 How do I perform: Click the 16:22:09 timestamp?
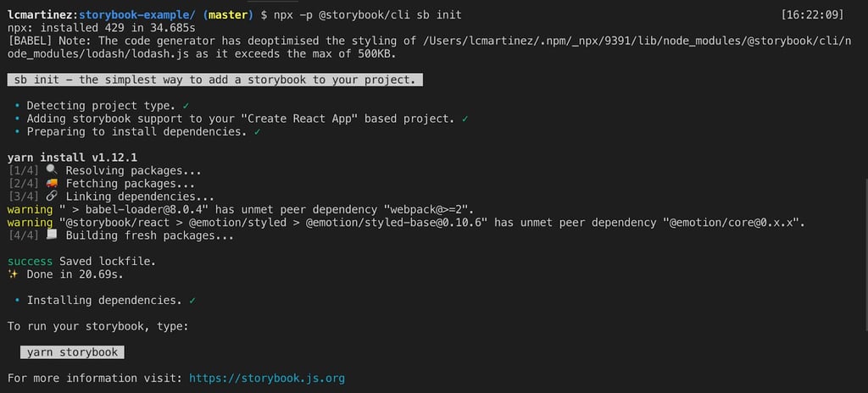tap(812, 15)
